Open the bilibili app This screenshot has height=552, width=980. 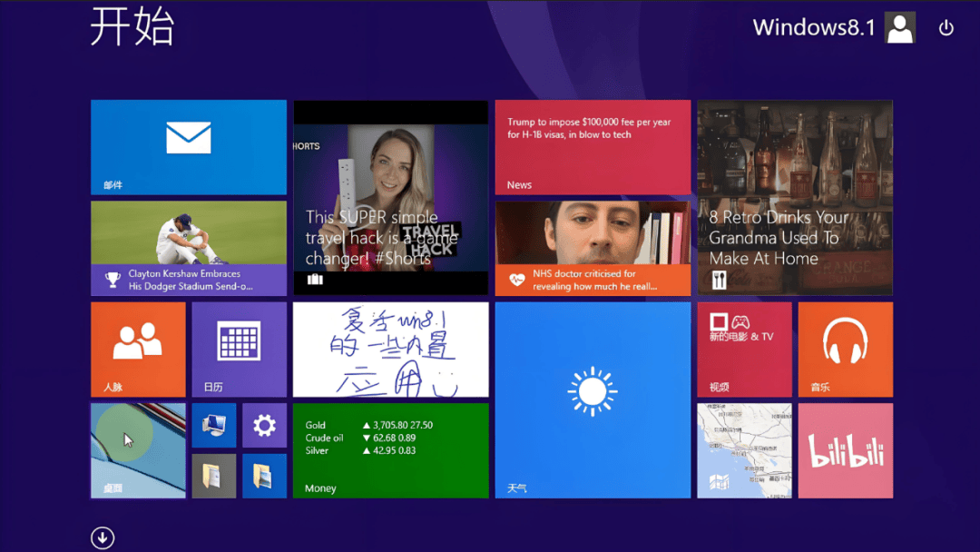(x=845, y=449)
